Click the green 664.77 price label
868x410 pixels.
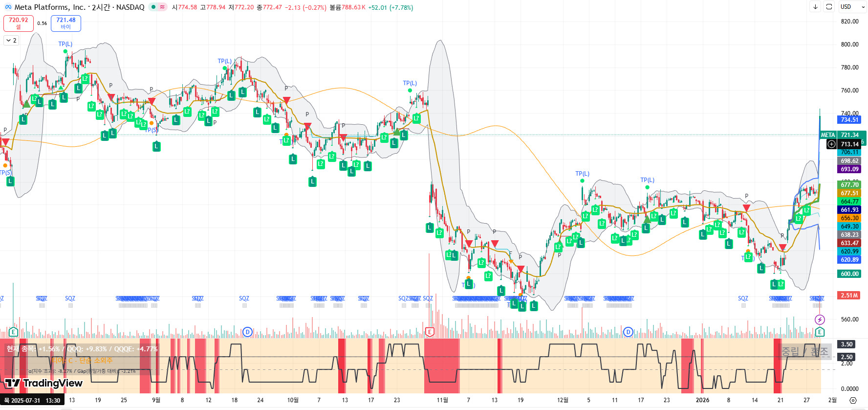click(849, 202)
